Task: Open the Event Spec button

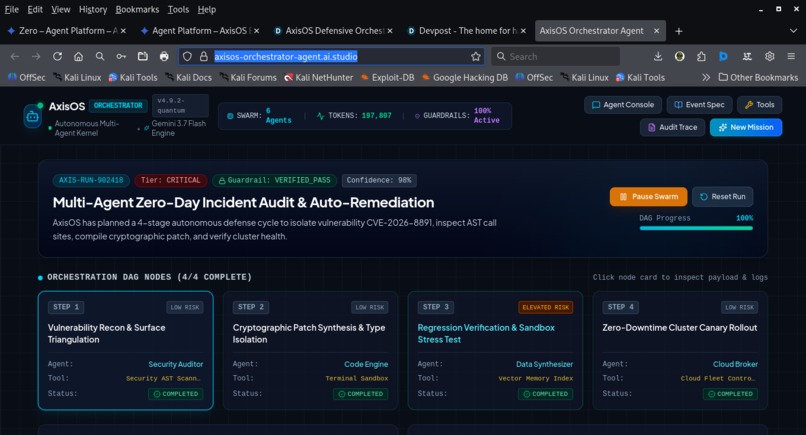Action: tap(699, 105)
